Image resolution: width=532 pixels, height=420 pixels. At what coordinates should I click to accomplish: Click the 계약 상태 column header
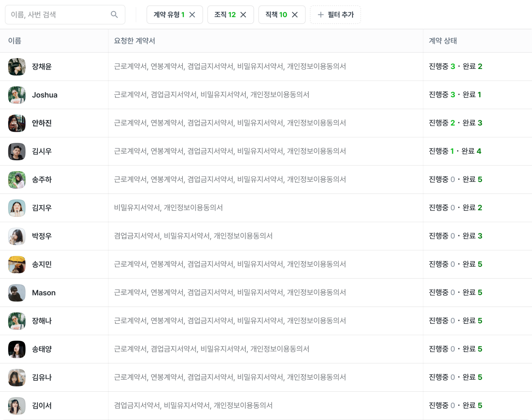coord(443,41)
